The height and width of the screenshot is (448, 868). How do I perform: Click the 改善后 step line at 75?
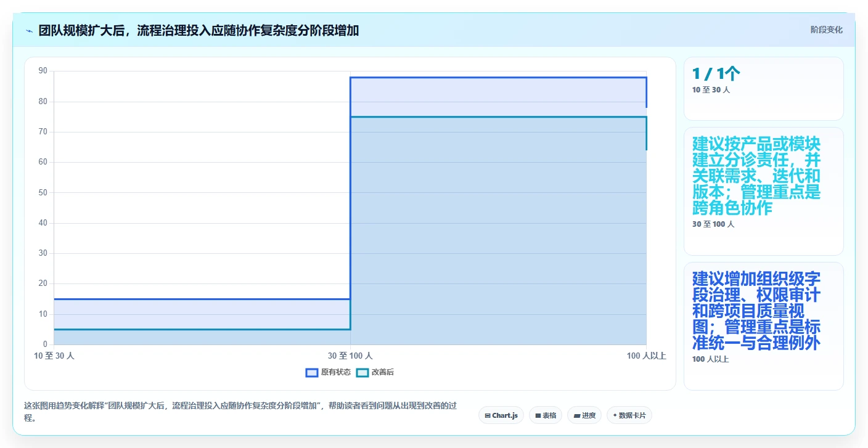[498, 117]
